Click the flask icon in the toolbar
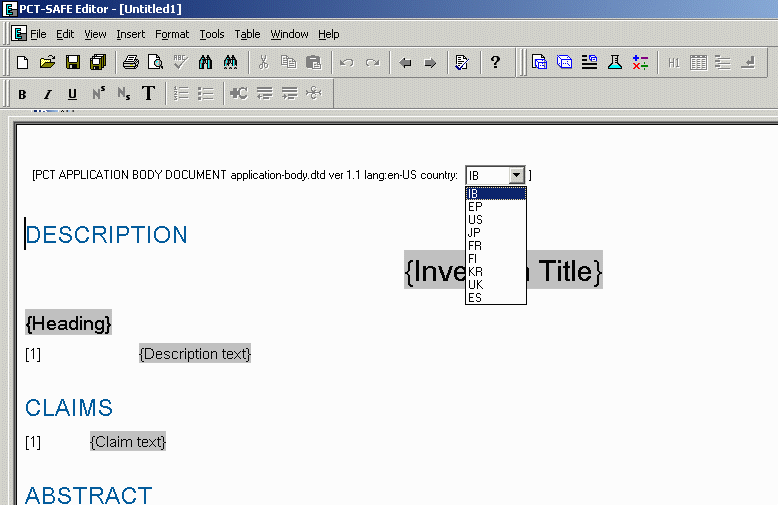This screenshot has width=779, height=506. point(615,63)
